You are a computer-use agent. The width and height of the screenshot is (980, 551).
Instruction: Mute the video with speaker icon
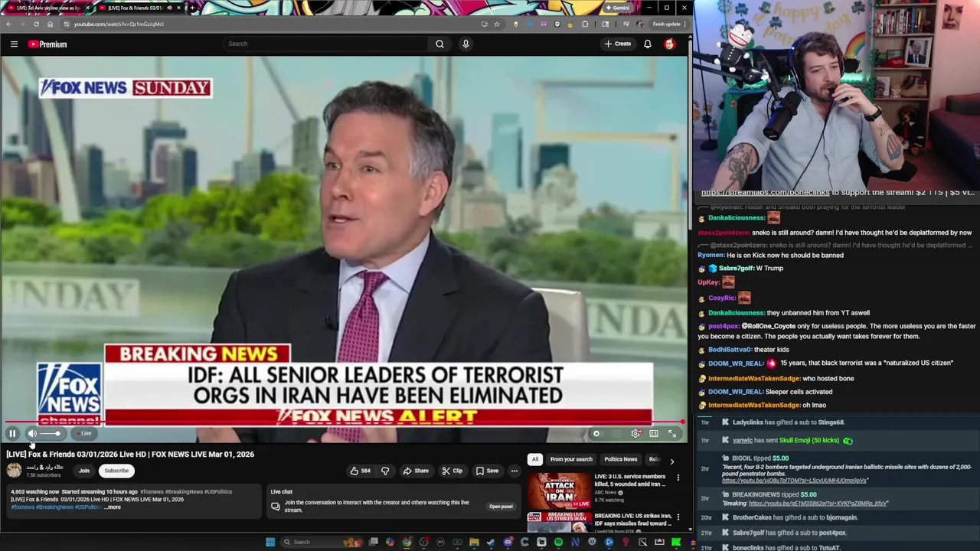pos(32,434)
